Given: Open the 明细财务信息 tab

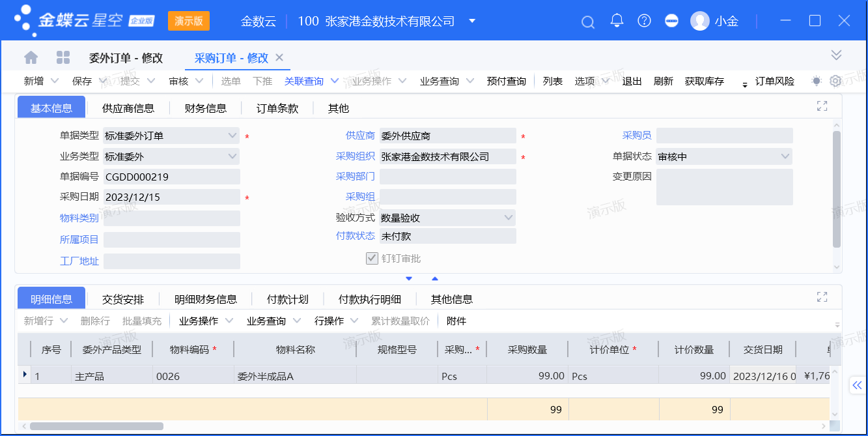Looking at the screenshot, I should click(206, 299).
